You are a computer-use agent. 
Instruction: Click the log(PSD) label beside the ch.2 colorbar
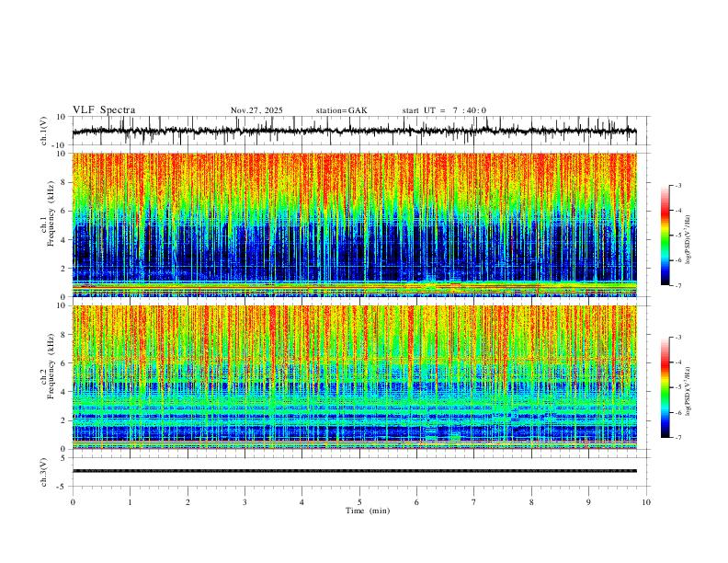coord(688,391)
